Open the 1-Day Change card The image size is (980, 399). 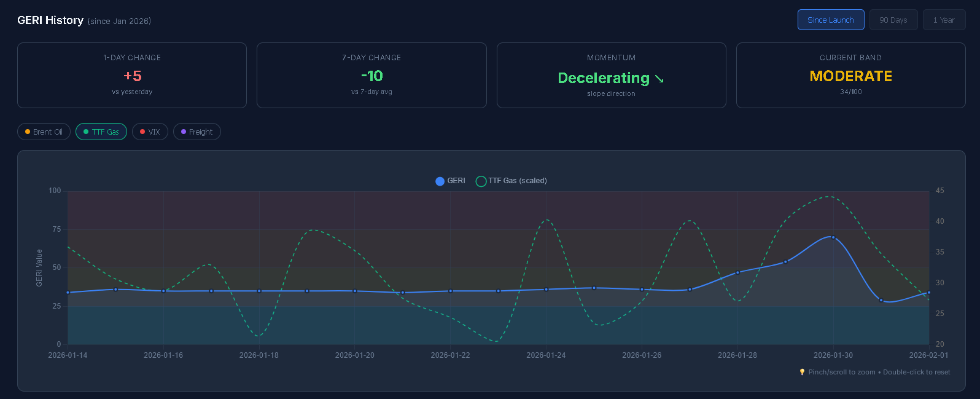click(x=132, y=75)
